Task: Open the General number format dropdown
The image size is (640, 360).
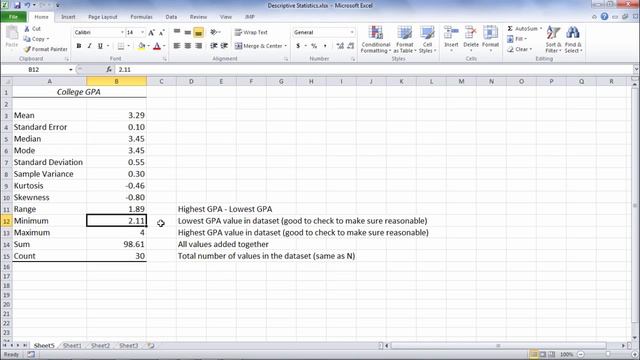Action: [x=352, y=32]
